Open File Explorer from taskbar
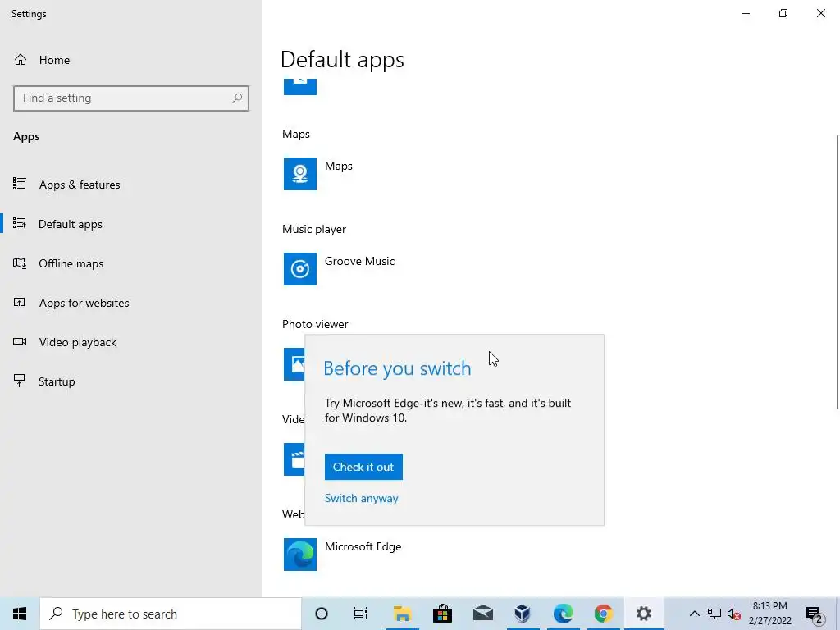The height and width of the screenshot is (630, 840). tap(402, 614)
